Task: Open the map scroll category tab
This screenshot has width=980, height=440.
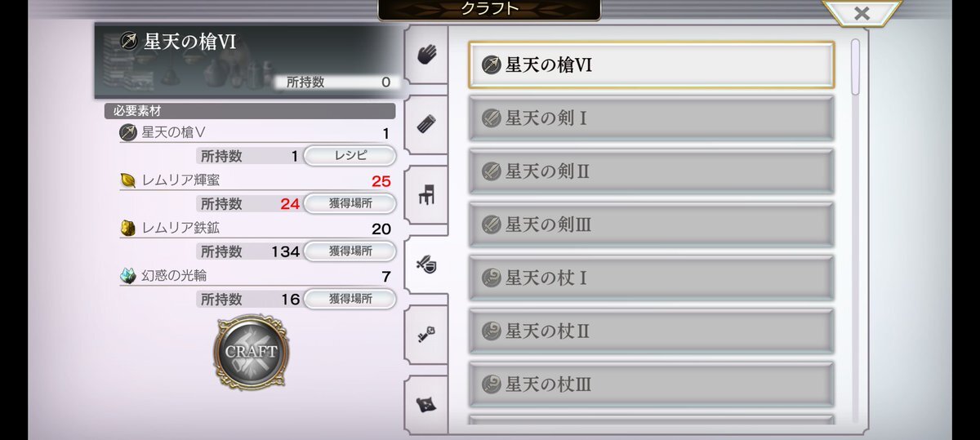Action: (427, 403)
